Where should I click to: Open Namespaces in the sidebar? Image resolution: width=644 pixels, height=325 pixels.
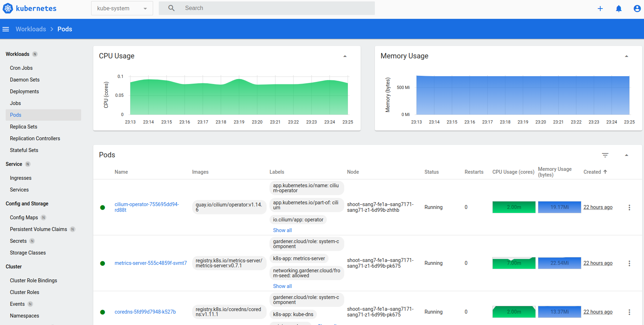(x=25, y=316)
